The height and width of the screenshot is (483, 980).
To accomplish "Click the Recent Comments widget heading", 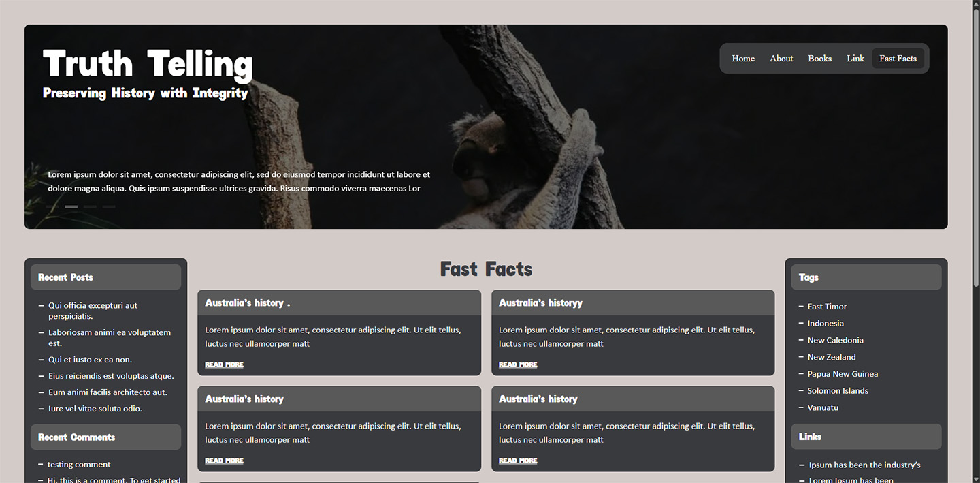I will [105, 437].
